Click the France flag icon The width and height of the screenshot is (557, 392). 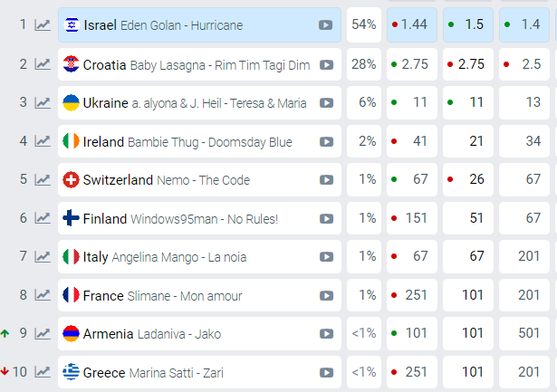point(70,295)
